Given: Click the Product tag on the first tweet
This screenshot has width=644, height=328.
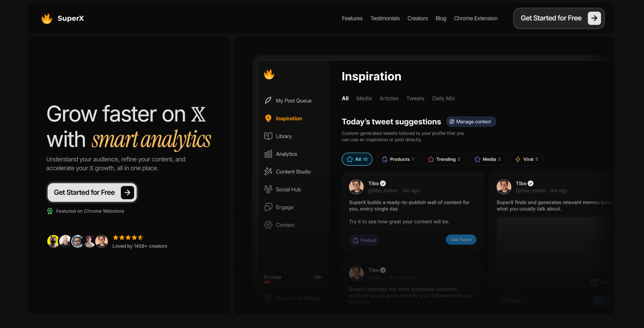Looking at the screenshot, I should click(364, 240).
